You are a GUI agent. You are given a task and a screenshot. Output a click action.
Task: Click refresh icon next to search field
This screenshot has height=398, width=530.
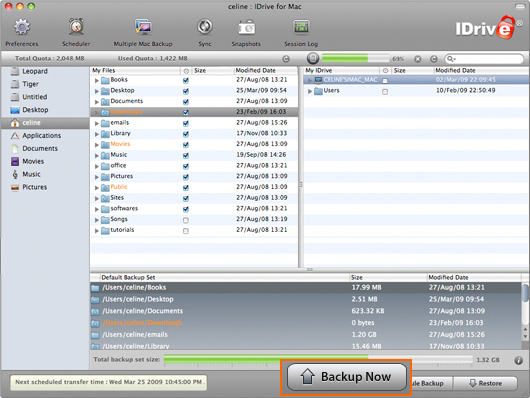pos(434,59)
